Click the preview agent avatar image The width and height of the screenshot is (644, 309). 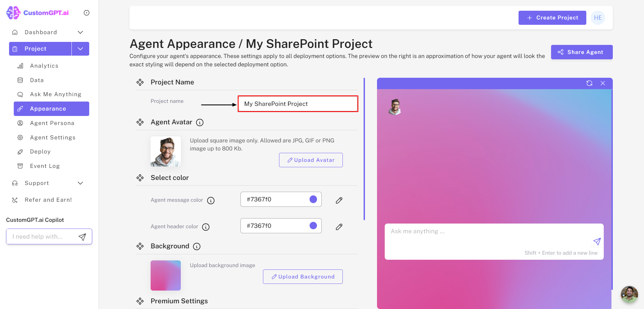[x=395, y=107]
